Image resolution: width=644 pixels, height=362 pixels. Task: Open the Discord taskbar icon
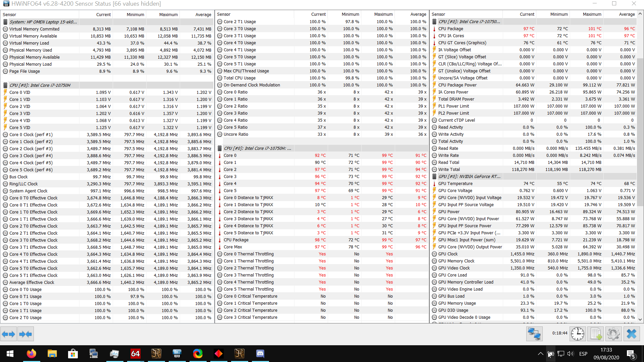pos(260,354)
